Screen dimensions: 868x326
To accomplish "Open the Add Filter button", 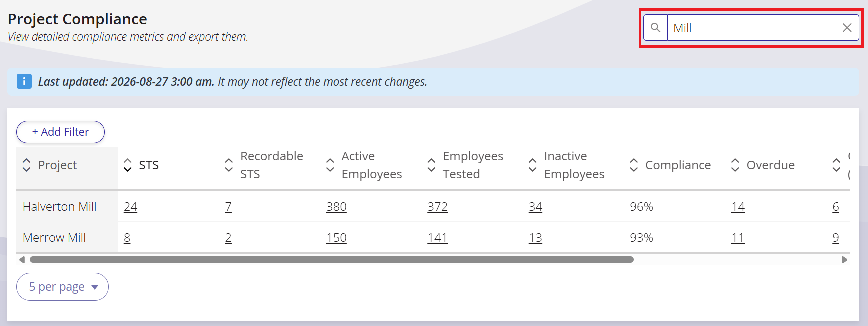I will tap(60, 132).
